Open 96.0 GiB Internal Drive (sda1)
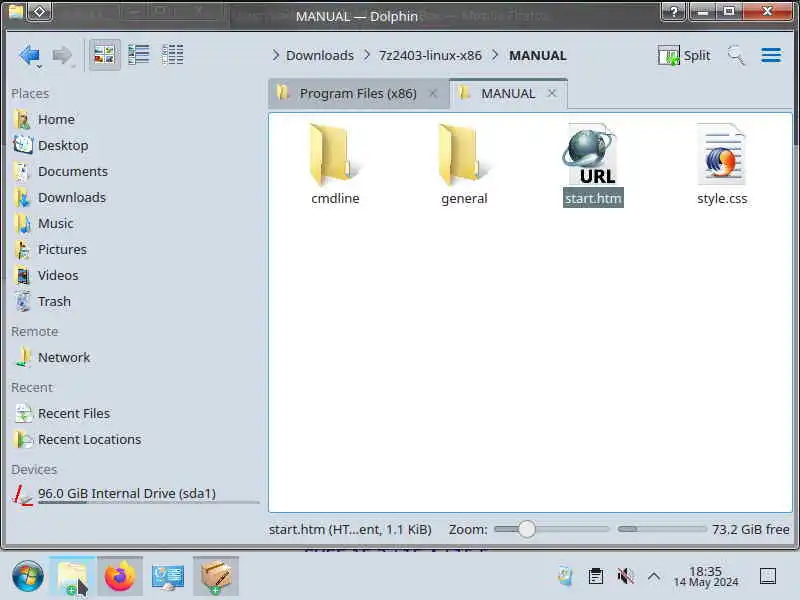 [127, 494]
